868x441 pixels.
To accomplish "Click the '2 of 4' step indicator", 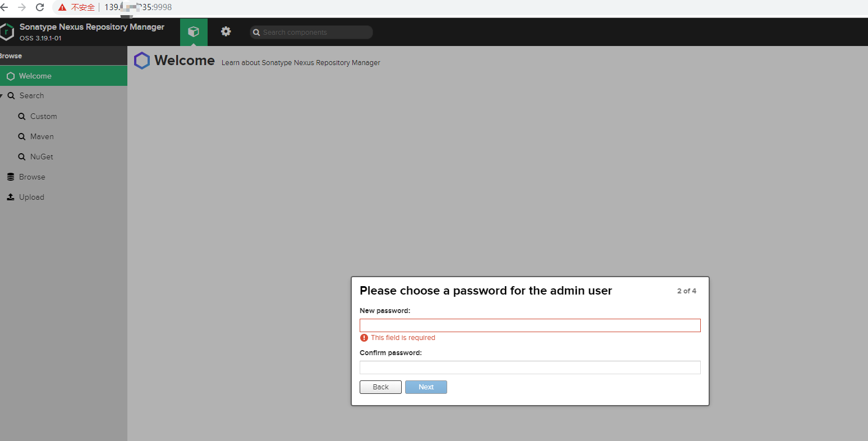I will tap(687, 291).
